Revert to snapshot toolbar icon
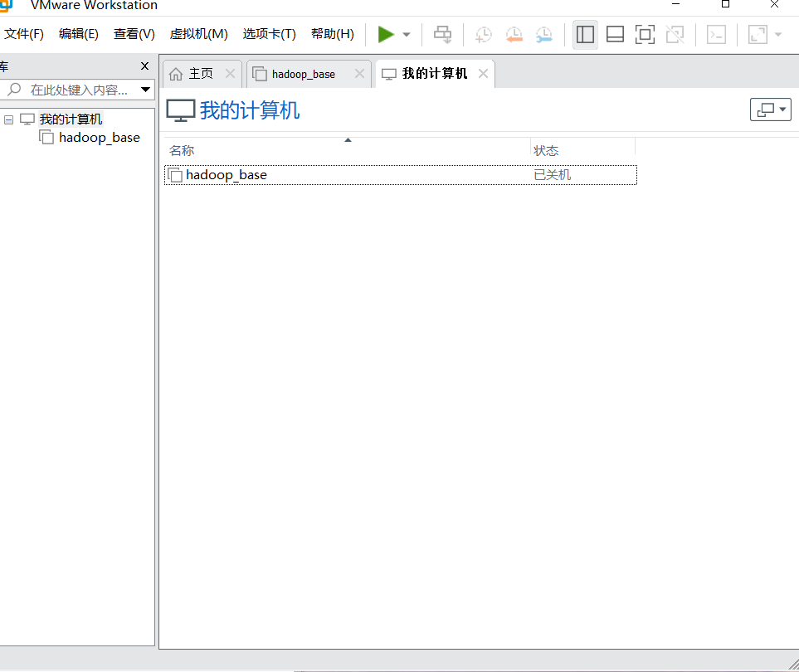The width and height of the screenshot is (799, 672). pyautogui.click(x=514, y=35)
